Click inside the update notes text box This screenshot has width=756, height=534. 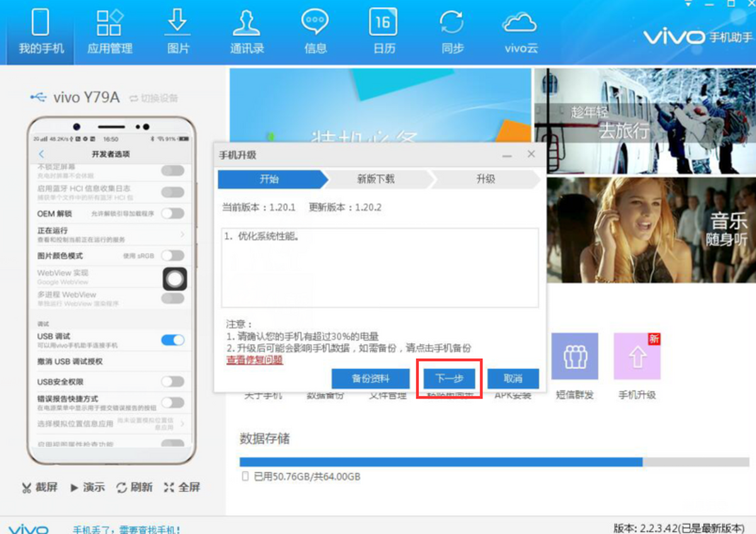[x=380, y=268]
